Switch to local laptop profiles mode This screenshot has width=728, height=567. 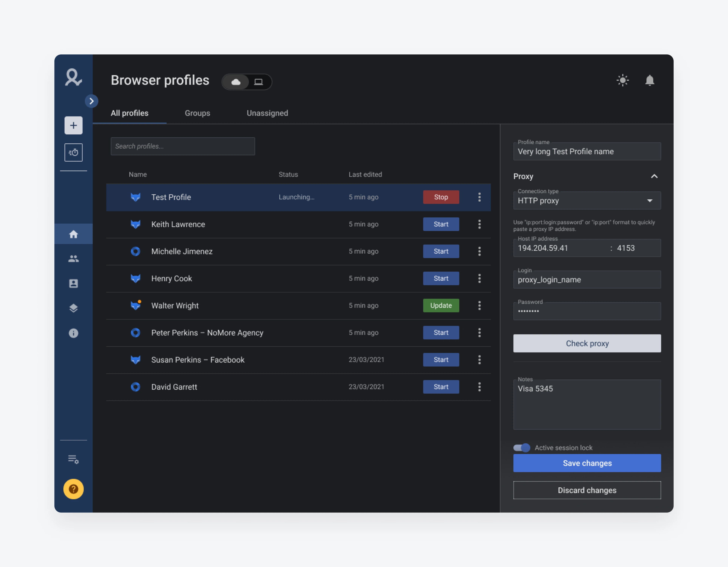[259, 82]
